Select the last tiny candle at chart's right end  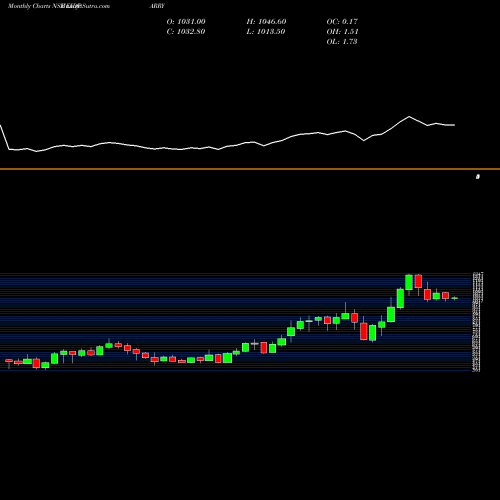click(455, 298)
